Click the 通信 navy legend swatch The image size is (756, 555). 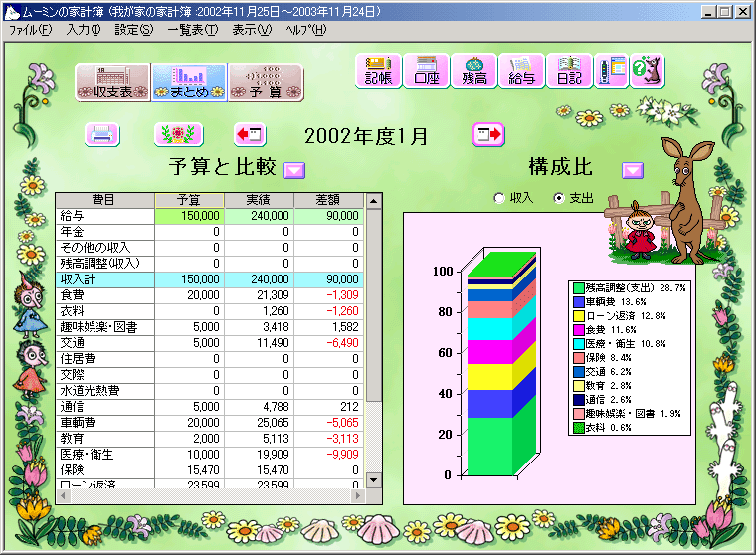(579, 399)
